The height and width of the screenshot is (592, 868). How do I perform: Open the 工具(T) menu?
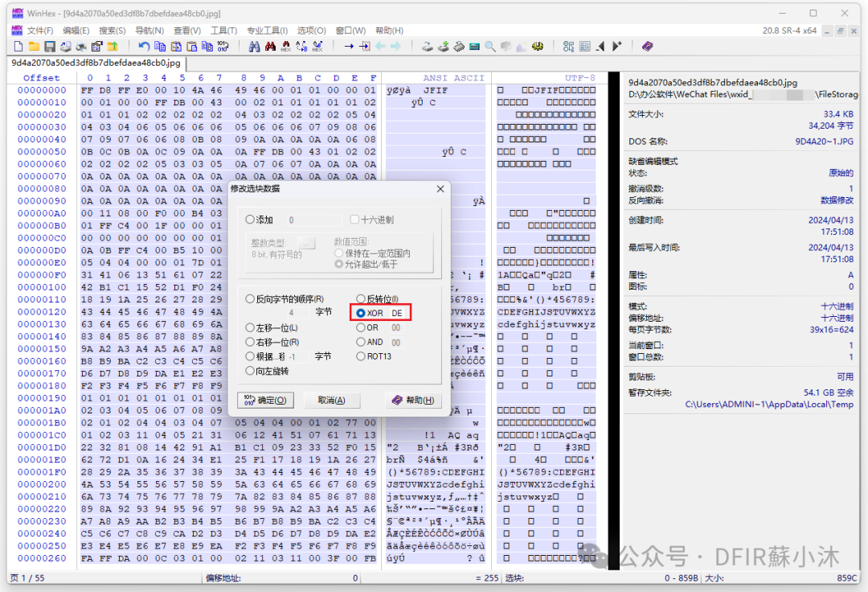(223, 31)
